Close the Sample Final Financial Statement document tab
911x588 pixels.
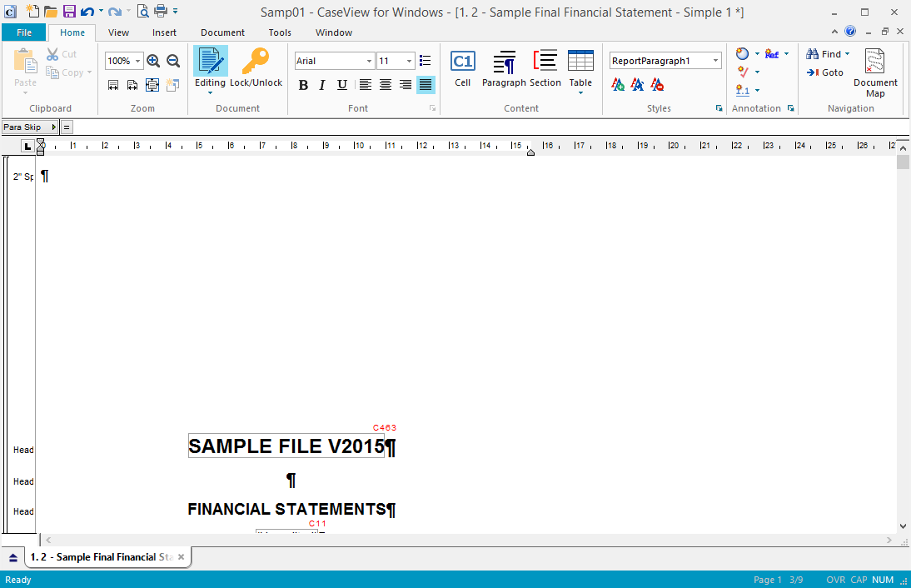[181, 557]
